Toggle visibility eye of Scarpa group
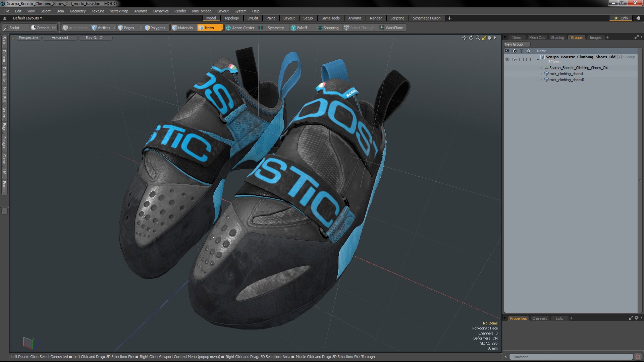The width and height of the screenshot is (644, 362). (507, 59)
